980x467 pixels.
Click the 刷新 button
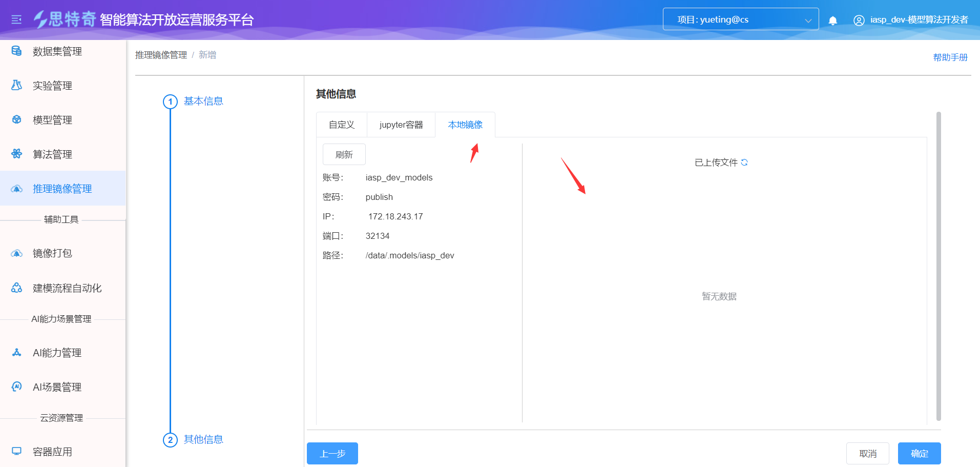click(x=344, y=154)
